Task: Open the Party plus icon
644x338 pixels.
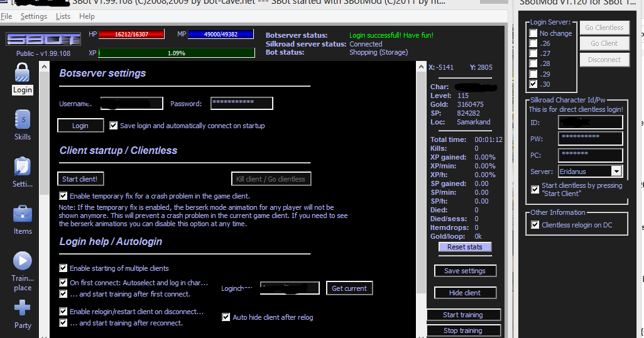Action: point(22,308)
